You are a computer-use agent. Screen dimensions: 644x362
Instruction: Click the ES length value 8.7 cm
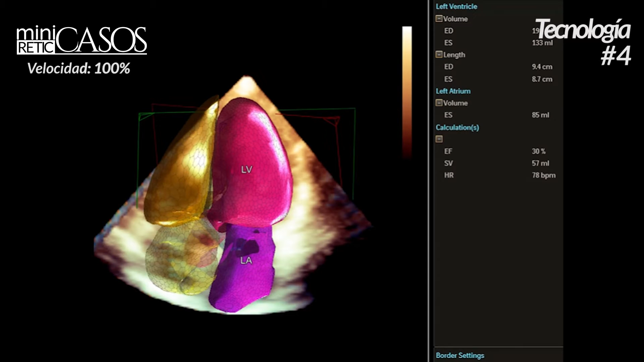(x=542, y=79)
